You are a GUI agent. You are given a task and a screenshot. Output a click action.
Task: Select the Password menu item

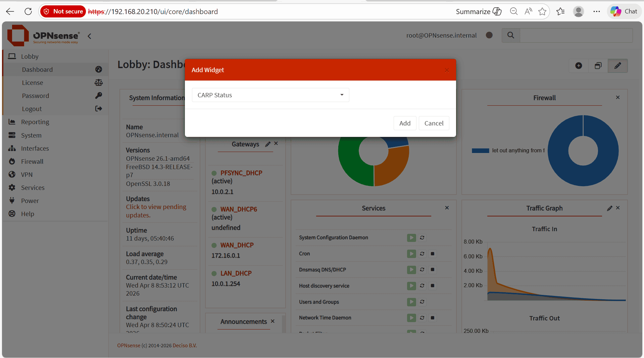[36, 96]
